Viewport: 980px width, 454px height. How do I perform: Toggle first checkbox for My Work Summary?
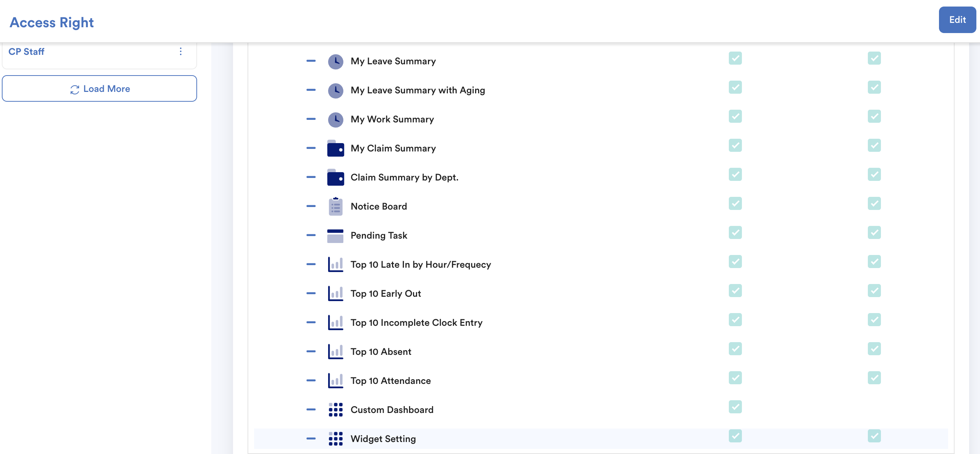pyautogui.click(x=735, y=117)
